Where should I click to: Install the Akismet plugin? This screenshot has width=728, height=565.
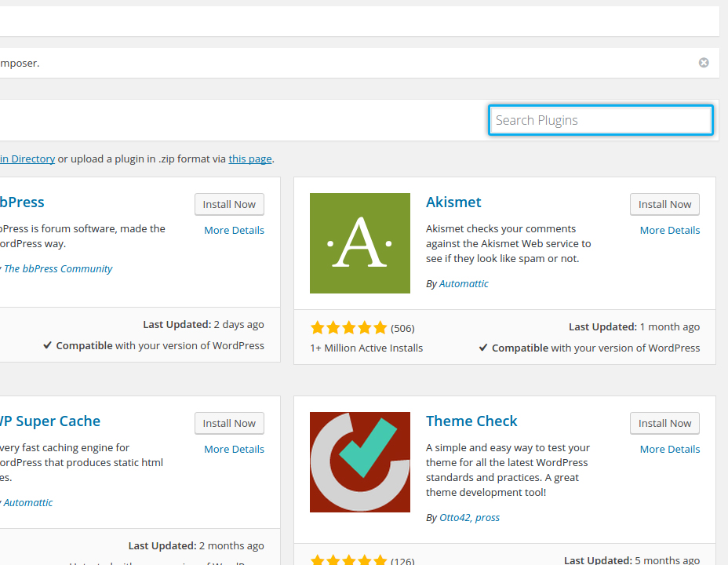[664, 204]
